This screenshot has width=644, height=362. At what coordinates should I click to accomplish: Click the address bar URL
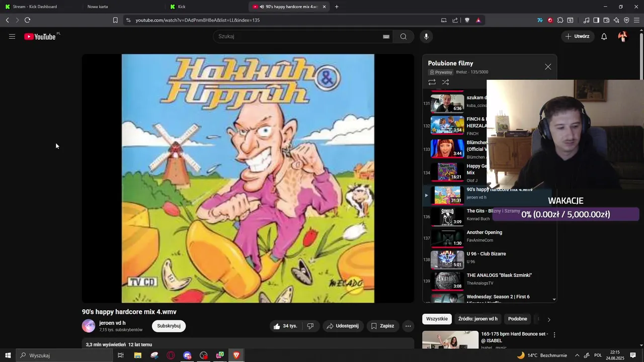click(x=198, y=20)
